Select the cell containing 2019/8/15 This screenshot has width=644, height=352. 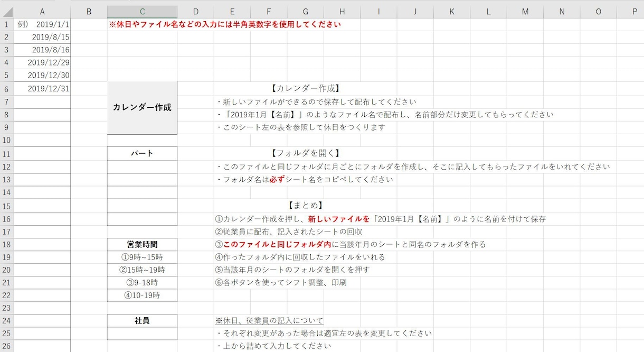(x=42, y=37)
